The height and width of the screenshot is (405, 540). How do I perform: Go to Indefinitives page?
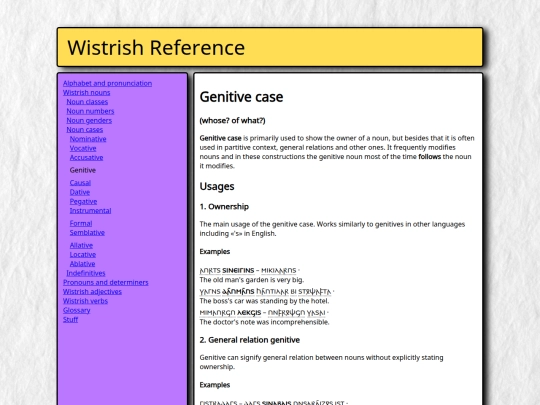pos(86,273)
